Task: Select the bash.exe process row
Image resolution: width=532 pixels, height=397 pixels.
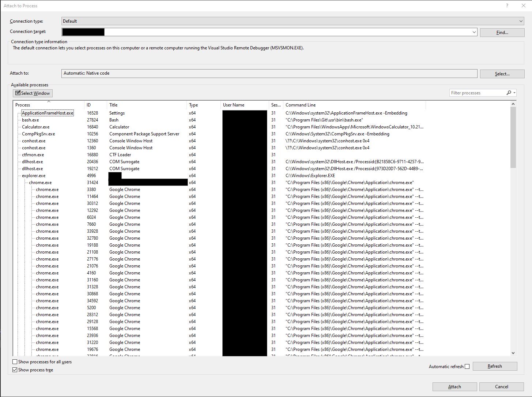Action: 30,120
